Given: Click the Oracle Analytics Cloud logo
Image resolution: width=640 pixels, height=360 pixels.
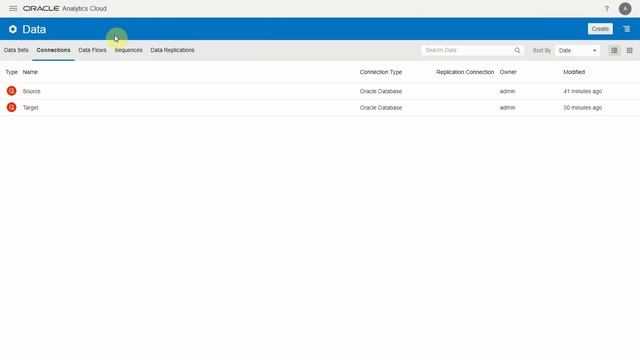Looking at the screenshot, I should click(x=65, y=9).
